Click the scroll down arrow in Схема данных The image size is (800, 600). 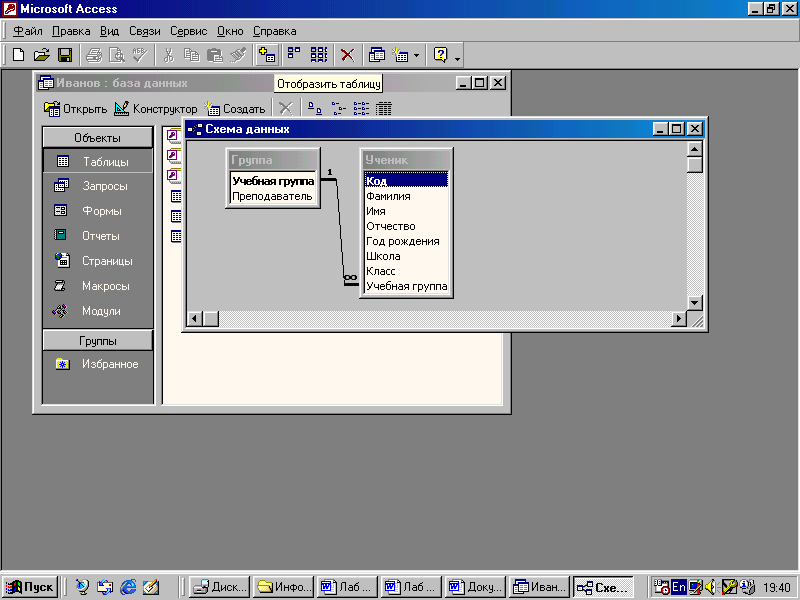click(x=694, y=303)
